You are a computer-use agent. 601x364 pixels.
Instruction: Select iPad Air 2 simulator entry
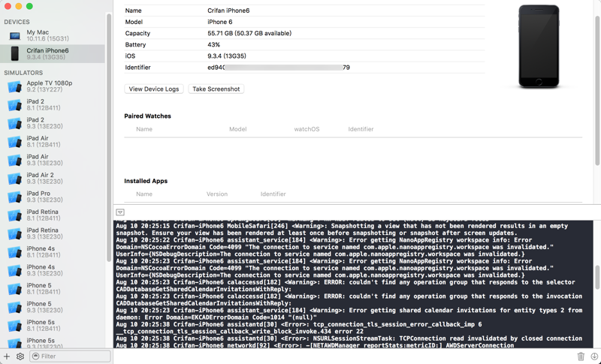coord(52,178)
